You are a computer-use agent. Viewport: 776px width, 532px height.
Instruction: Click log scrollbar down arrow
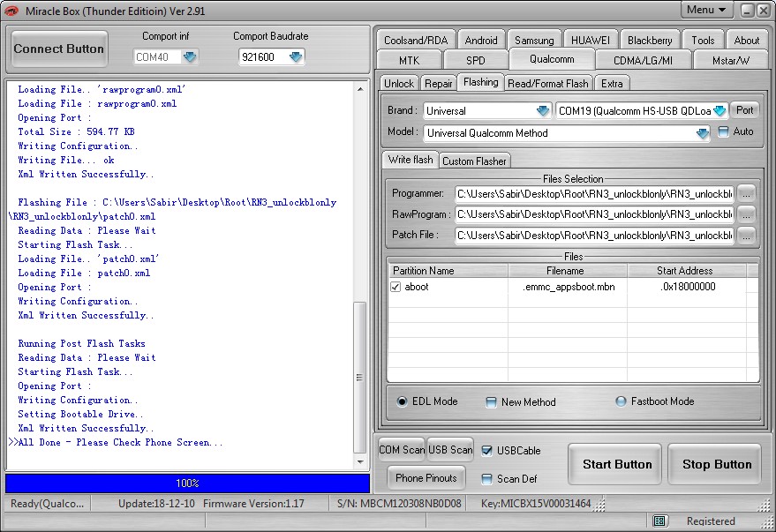pyautogui.click(x=360, y=461)
